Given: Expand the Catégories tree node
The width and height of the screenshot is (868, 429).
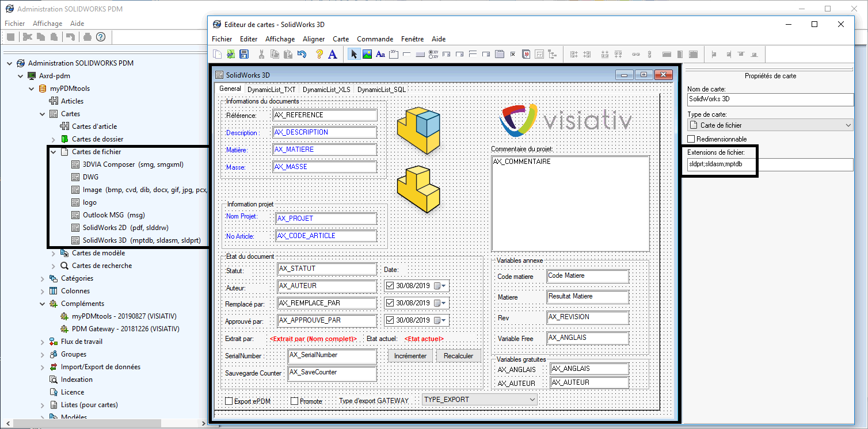Looking at the screenshot, I should (x=43, y=278).
